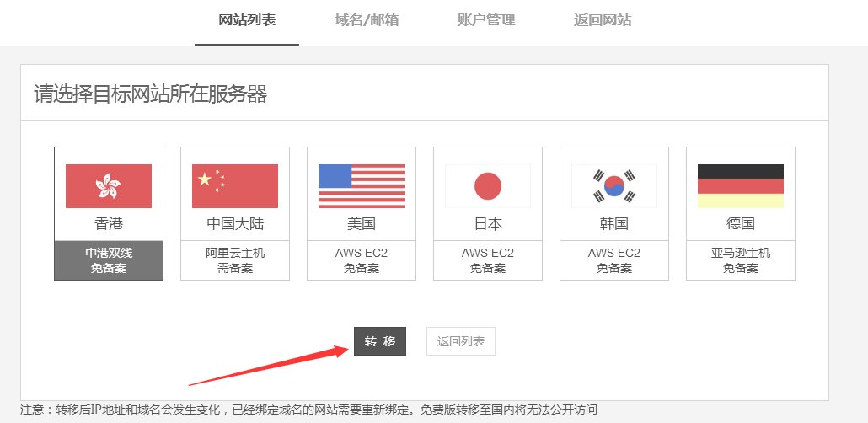This screenshot has width=868, height=423.
Task: Click the 韩国 server name
Action: (614, 223)
